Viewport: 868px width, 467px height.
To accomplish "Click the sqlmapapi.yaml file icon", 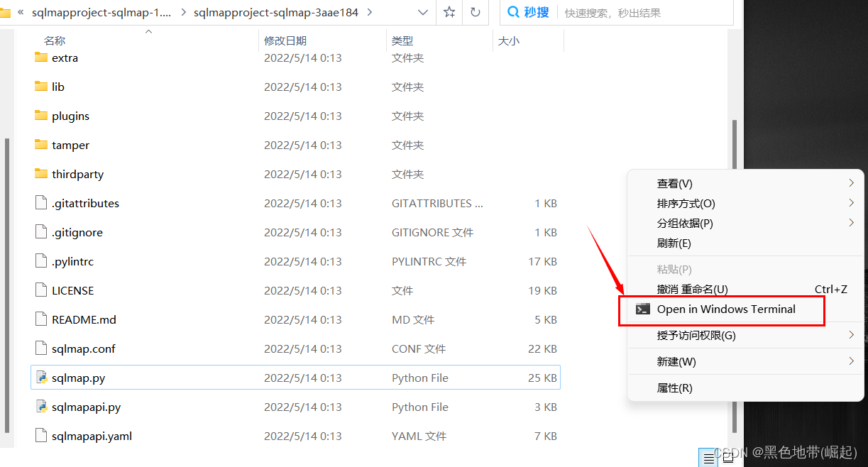I will pyautogui.click(x=41, y=436).
